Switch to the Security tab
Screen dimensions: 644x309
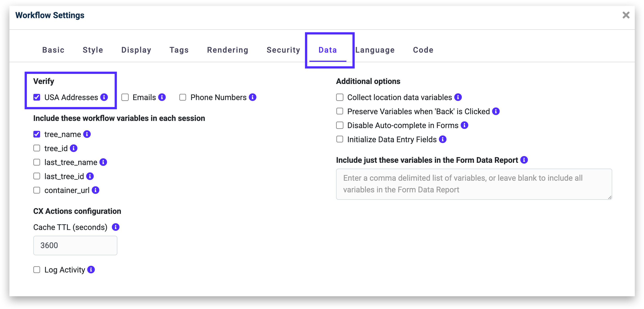pos(283,50)
